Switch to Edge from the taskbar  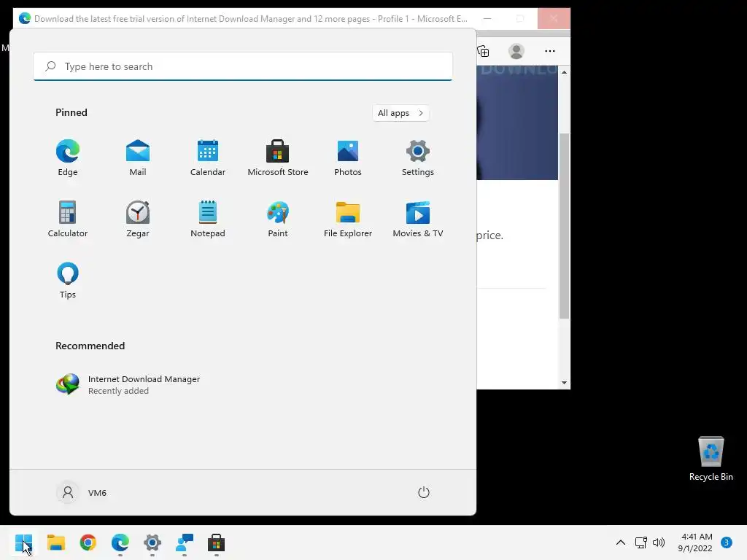[x=120, y=542]
